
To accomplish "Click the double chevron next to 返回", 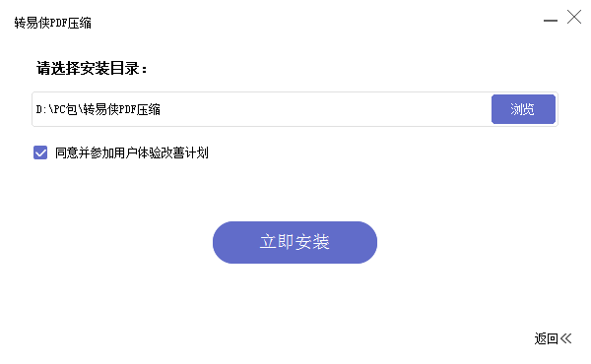I will pos(566,338).
